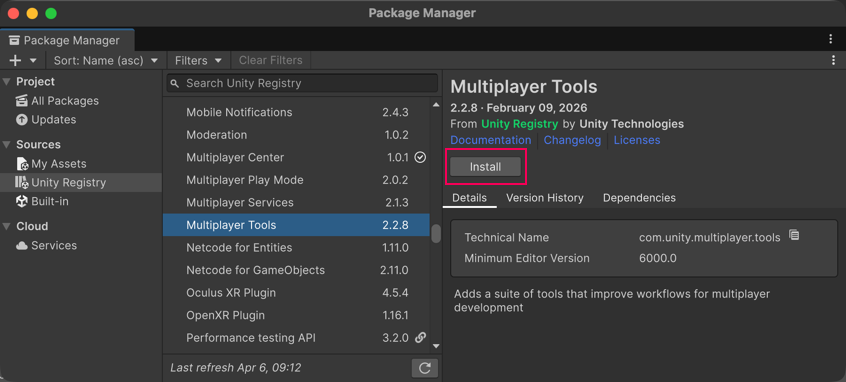Select the Oculus XR Plugin package

pos(296,293)
